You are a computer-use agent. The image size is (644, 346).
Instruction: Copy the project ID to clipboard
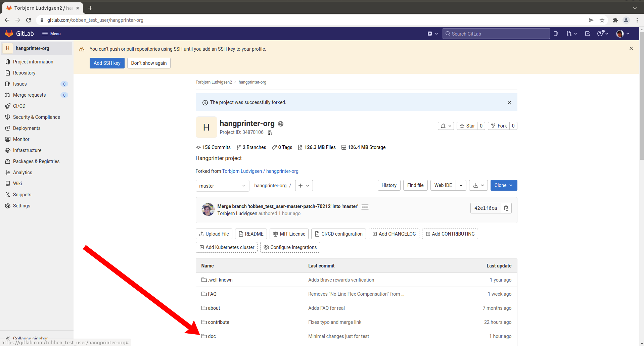(x=270, y=133)
